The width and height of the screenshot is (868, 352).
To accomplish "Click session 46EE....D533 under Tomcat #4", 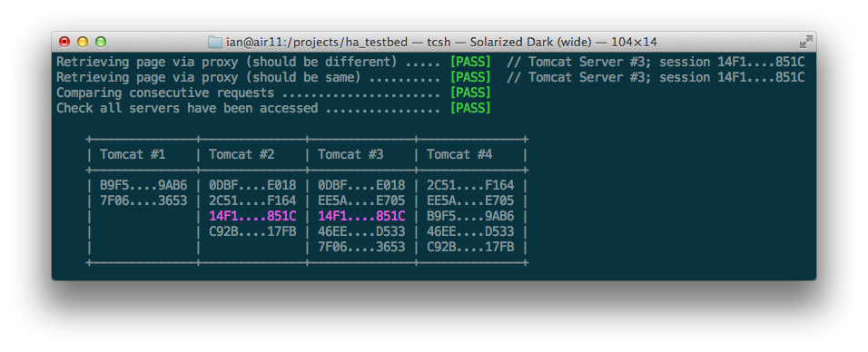I will pos(470,231).
